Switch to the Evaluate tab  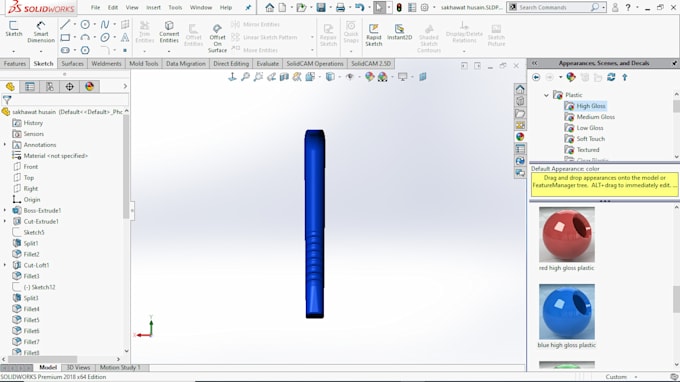[x=268, y=64]
